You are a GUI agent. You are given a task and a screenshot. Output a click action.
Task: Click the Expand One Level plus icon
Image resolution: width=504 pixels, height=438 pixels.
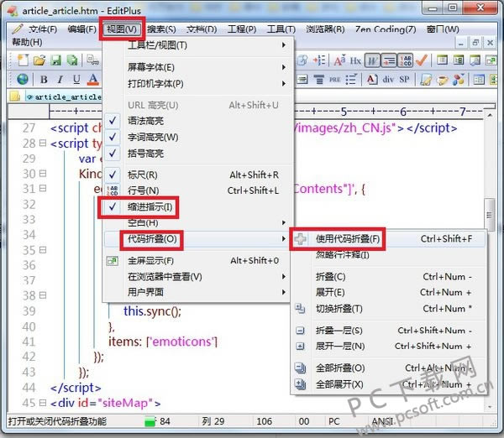tap(300, 347)
